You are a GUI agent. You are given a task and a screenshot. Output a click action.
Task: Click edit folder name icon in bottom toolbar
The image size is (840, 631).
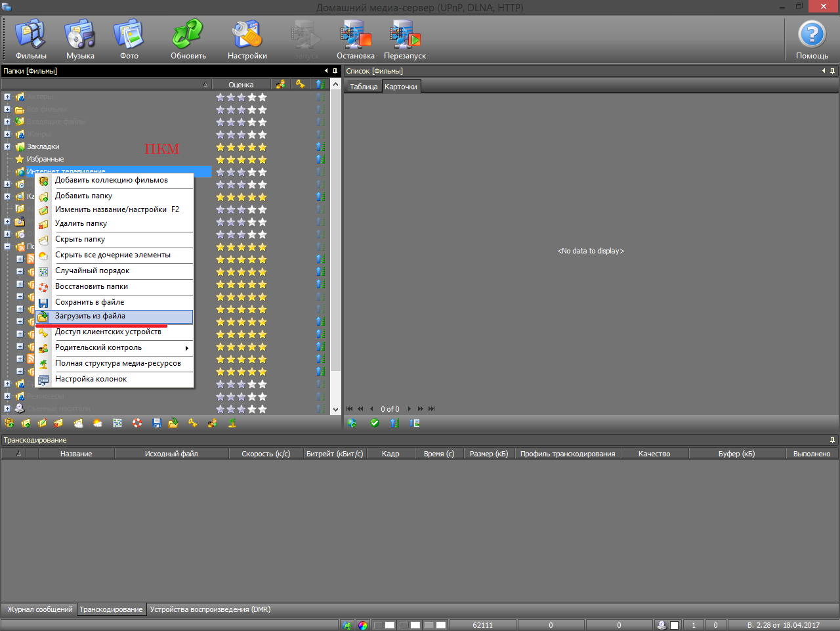42,424
